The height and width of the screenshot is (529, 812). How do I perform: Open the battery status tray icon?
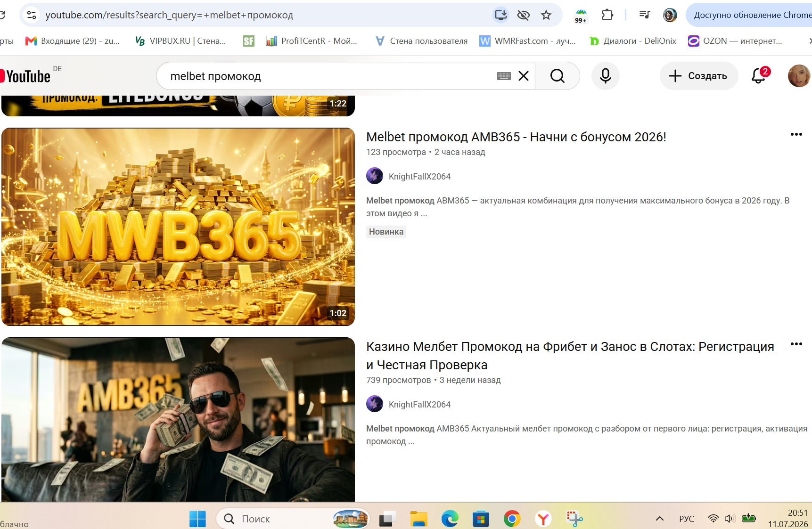pos(749,519)
